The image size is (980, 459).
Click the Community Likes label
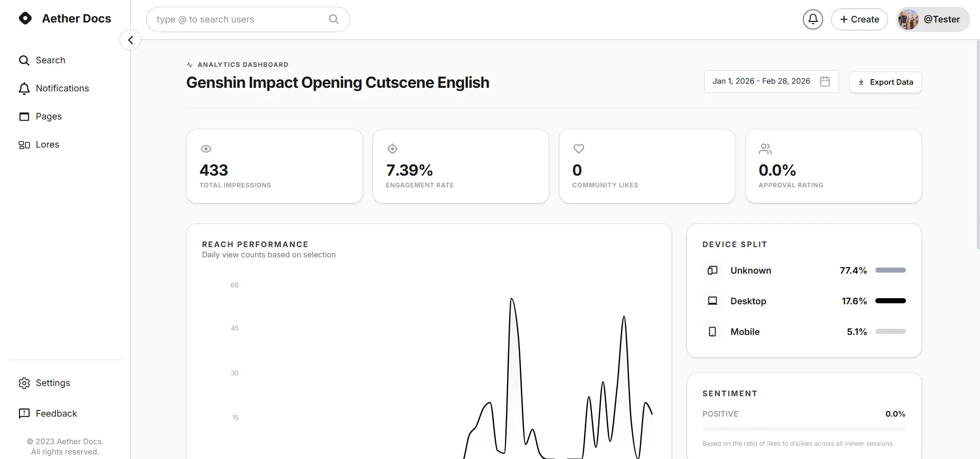pos(605,185)
